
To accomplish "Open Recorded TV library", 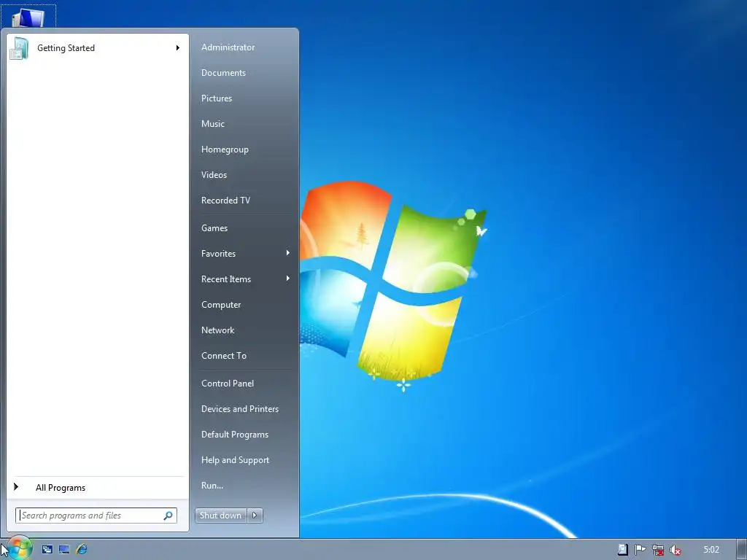I will pos(225,201).
